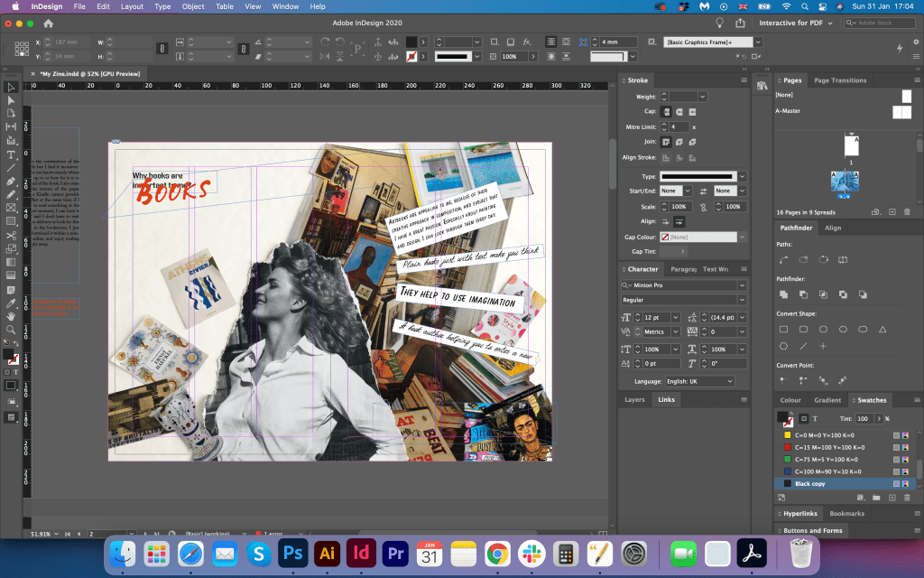Choose the bevel join stroke option
Image resolution: width=924 pixels, height=578 pixels.
click(x=693, y=142)
